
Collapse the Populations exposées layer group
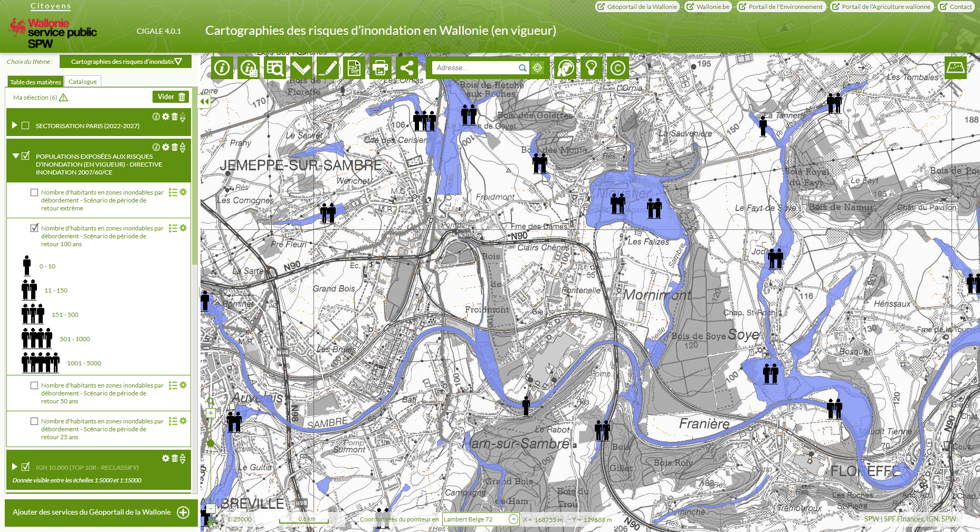pyautogui.click(x=16, y=156)
